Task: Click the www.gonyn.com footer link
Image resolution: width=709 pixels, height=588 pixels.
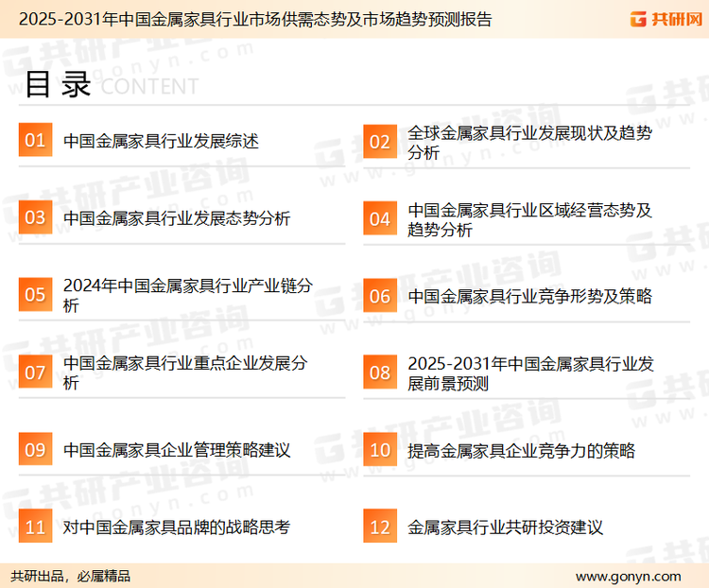Action: point(629,577)
